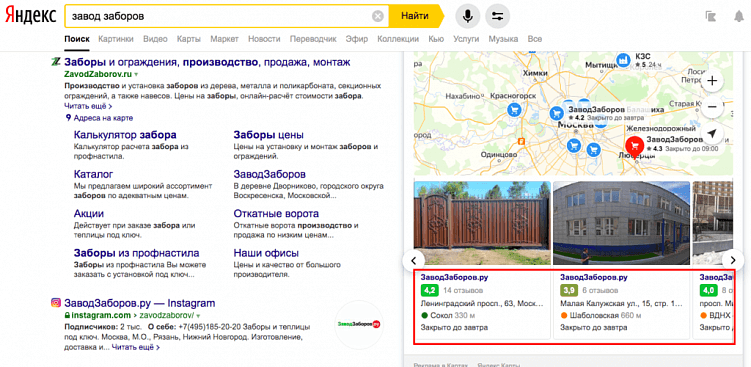This screenshot has height=367, width=751.
Task: Open the Маркет tab
Action: tap(224, 39)
